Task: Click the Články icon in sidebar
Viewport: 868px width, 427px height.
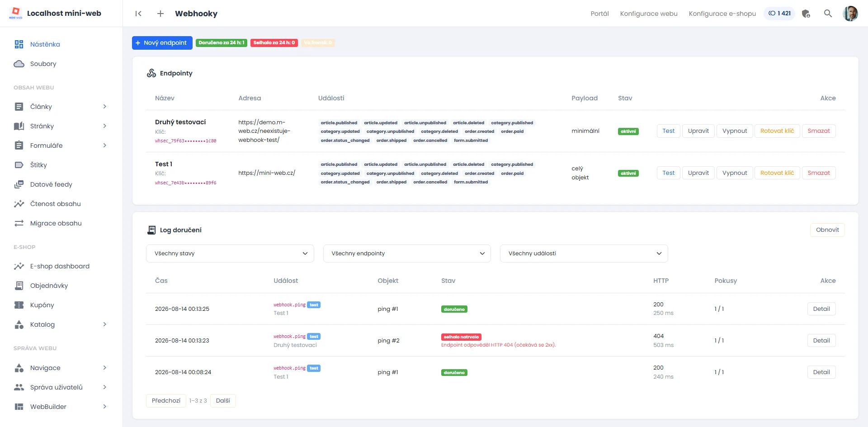Action: click(19, 107)
